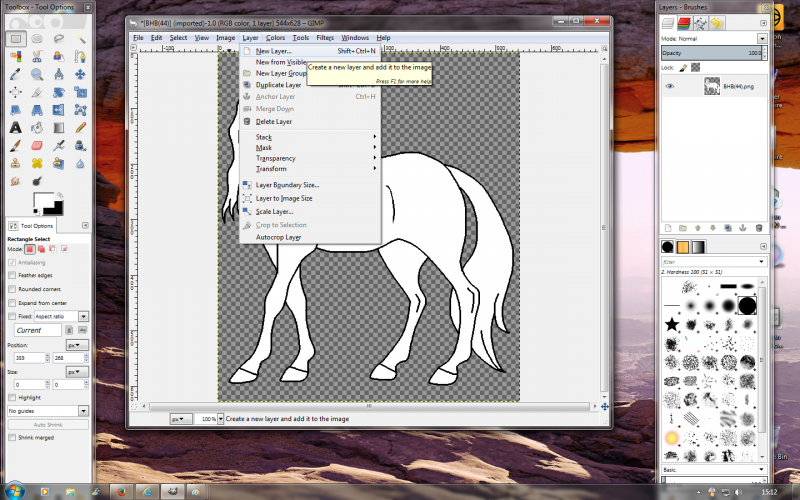The image size is (800, 500).
Task: Hide the BHB(44).png layer eye icon
Action: click(669, 86)
